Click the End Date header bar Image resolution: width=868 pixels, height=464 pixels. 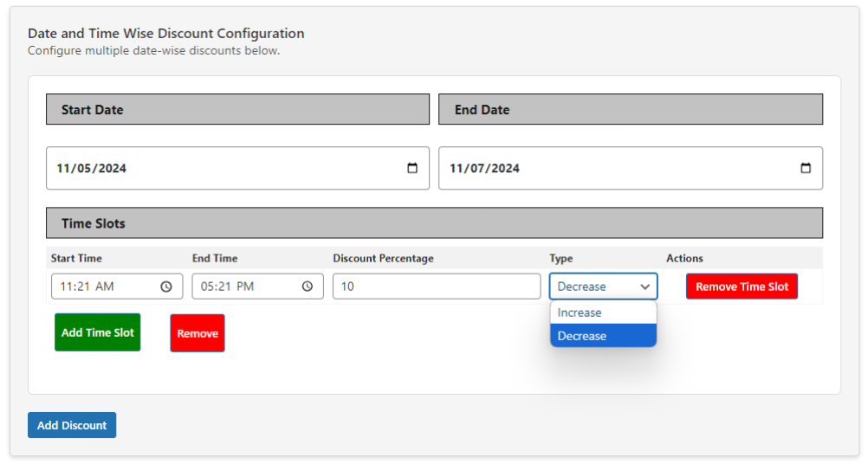click(631, 109)
